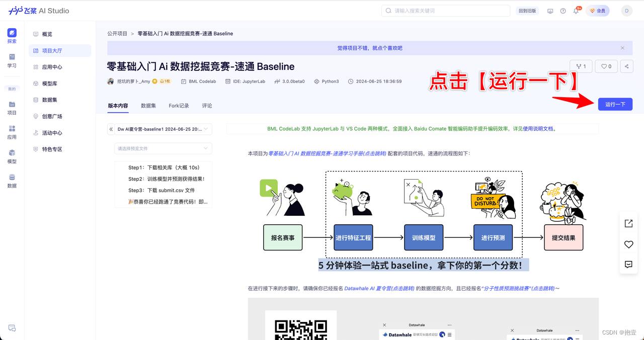Click author name 挖坑的萝卜_Amy

coord(133,81)
